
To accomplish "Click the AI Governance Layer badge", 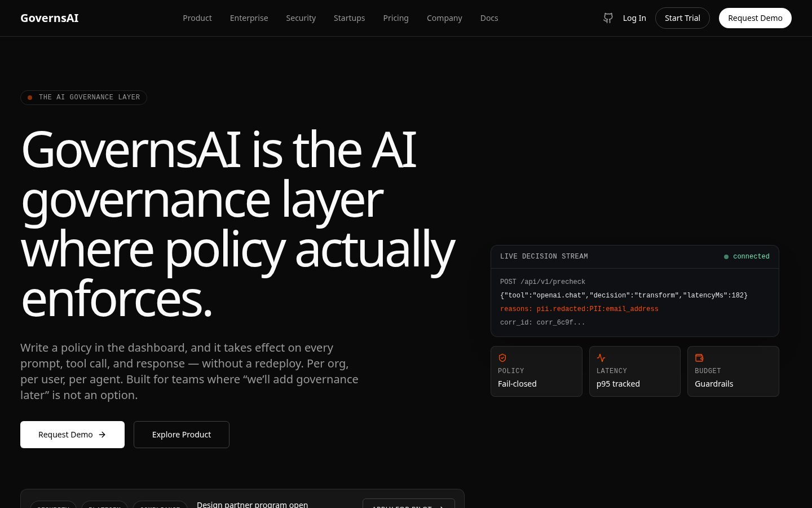I will [83, 98].
